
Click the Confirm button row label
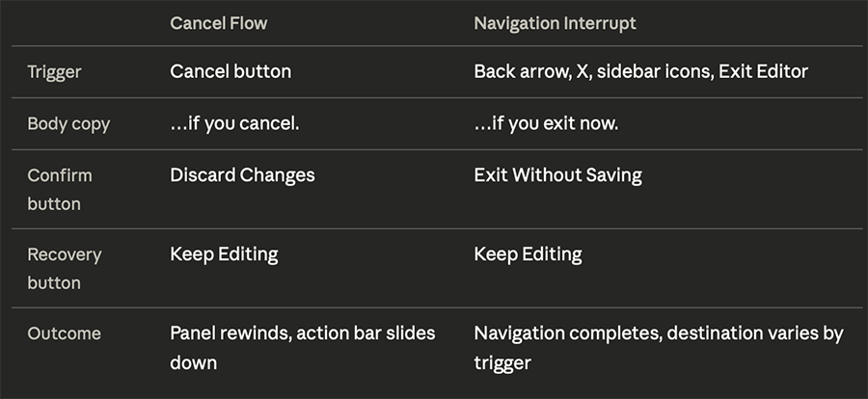coord(60,189)
